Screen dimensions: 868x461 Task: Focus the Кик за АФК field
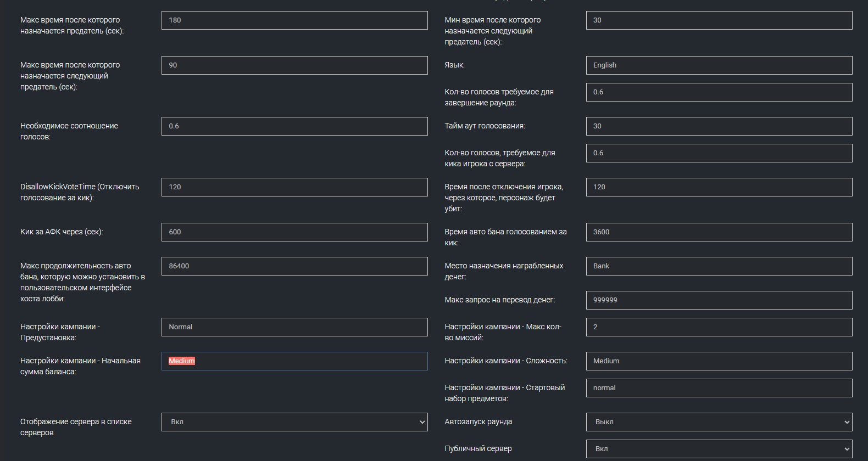(294, 232)
